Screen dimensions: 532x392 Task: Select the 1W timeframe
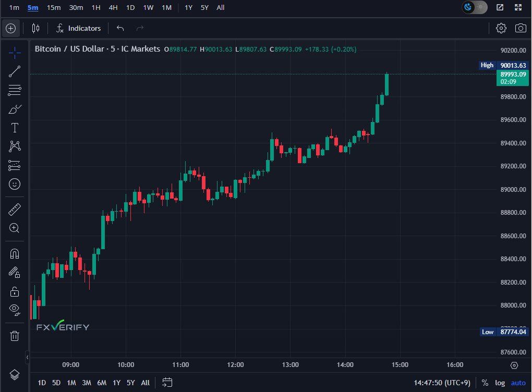pos(148,7)
